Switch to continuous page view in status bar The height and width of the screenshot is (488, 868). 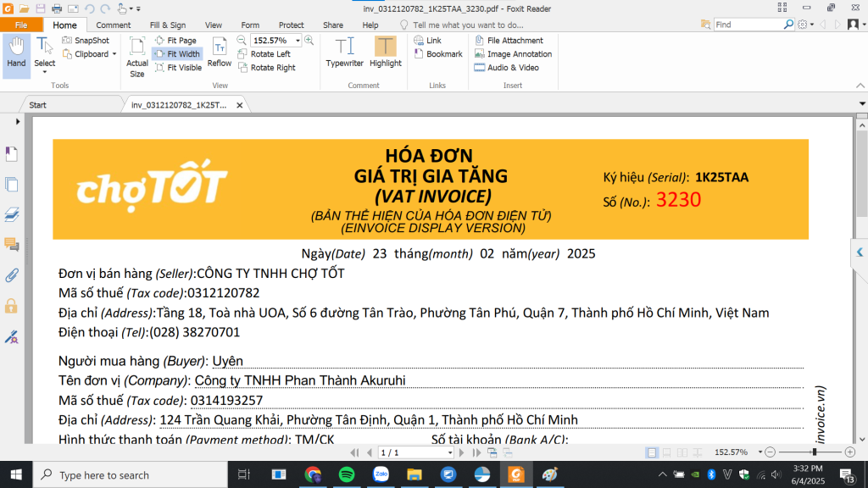point(667,452)
